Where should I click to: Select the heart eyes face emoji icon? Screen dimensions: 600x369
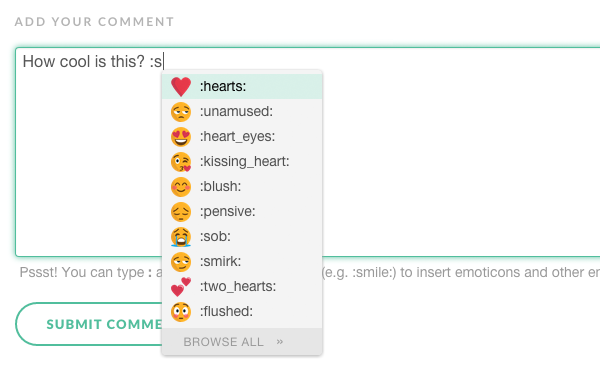point(181,137)
